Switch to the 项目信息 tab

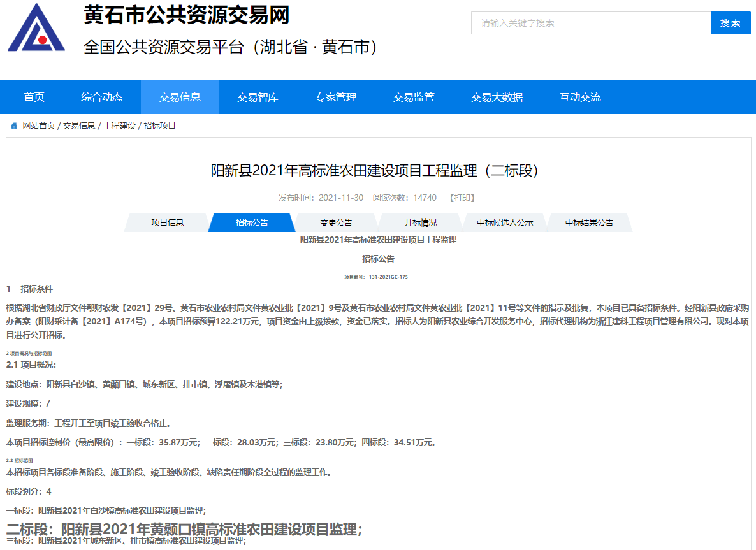coord(168,223)
